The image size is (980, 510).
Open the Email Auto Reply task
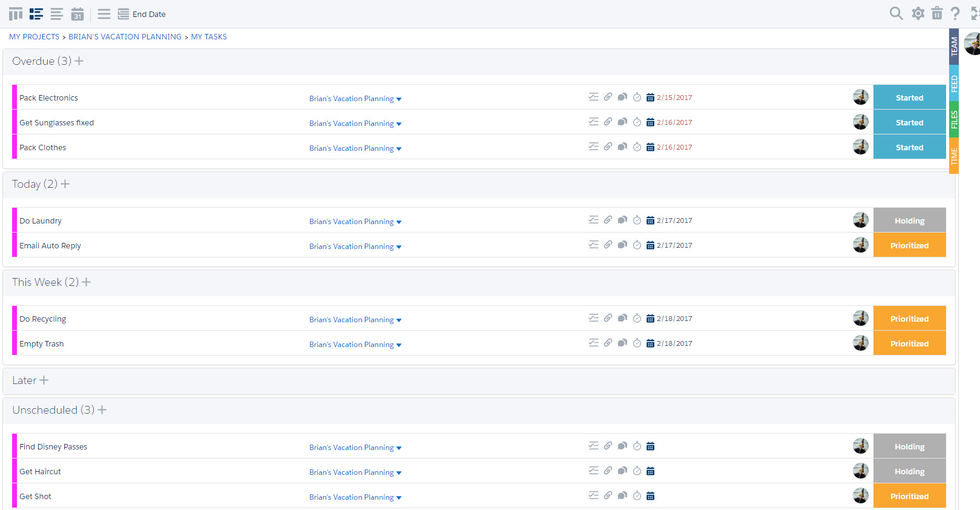50,246
